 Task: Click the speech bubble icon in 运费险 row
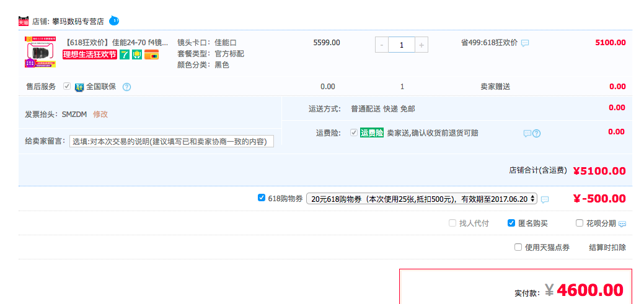(x=527, y=133)
